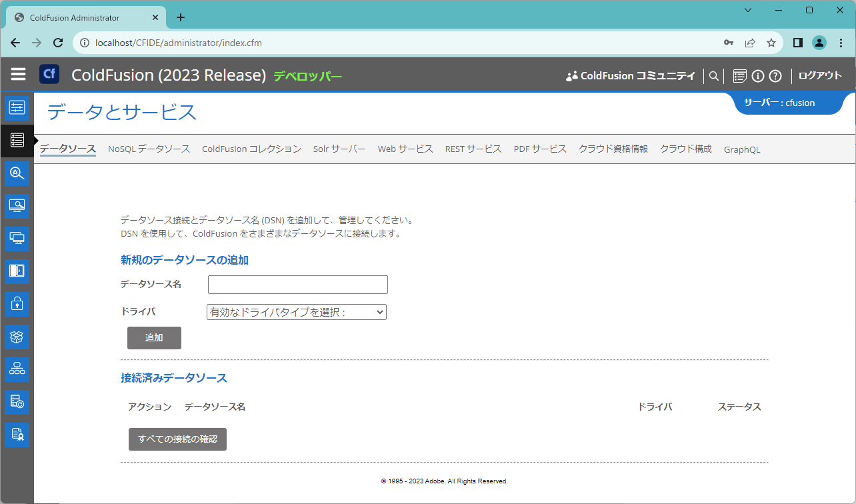Switch to the クラウド構成 tab
The width and height of the screenshot is (856, 504).
pos(686,149)
